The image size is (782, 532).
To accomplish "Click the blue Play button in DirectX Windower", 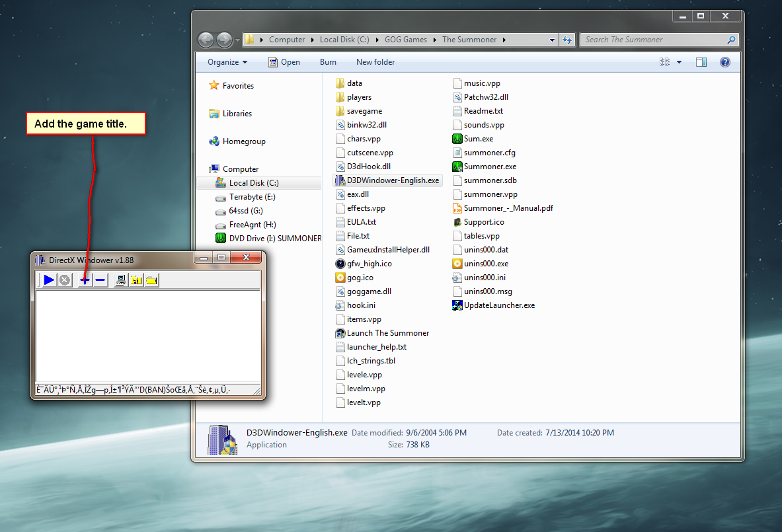I will click(x=49, y=280).
